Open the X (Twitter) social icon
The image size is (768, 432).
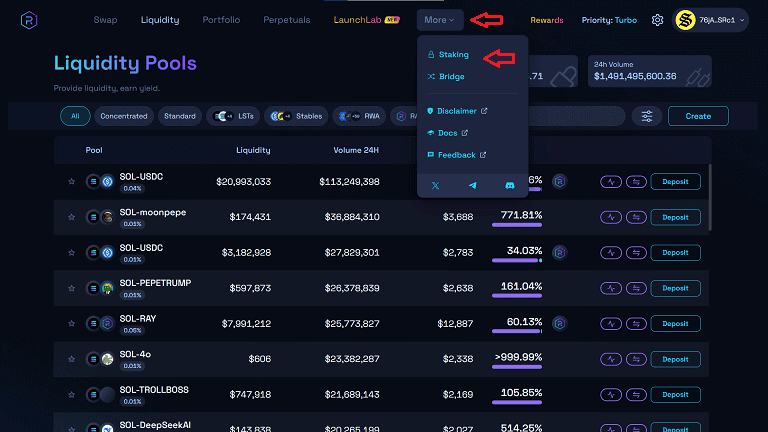click(x=435, y=186)
